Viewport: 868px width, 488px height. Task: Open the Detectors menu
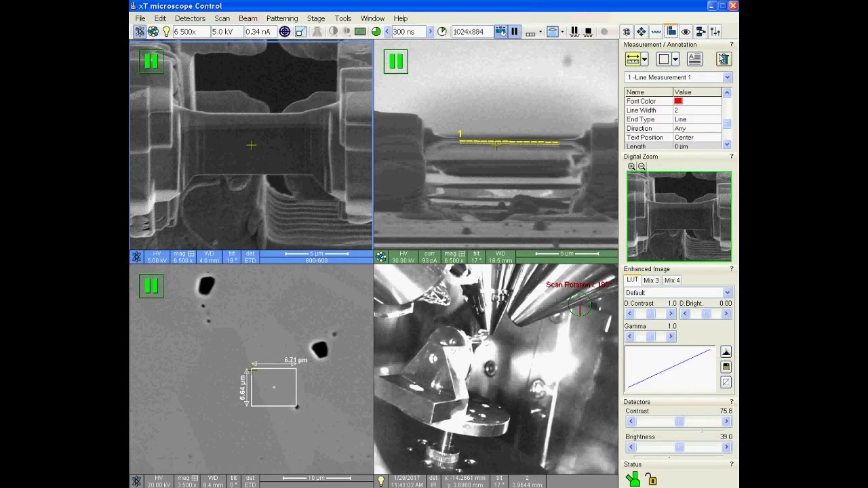[190, 18]
